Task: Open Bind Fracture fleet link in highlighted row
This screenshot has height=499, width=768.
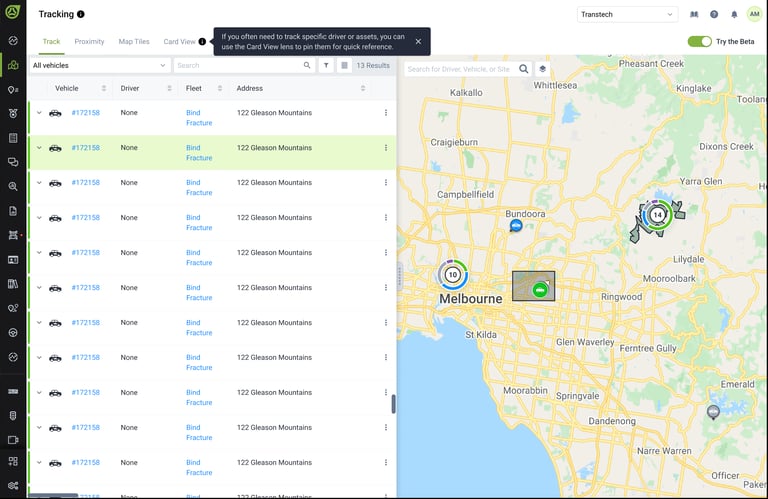Action: [199, 153]
